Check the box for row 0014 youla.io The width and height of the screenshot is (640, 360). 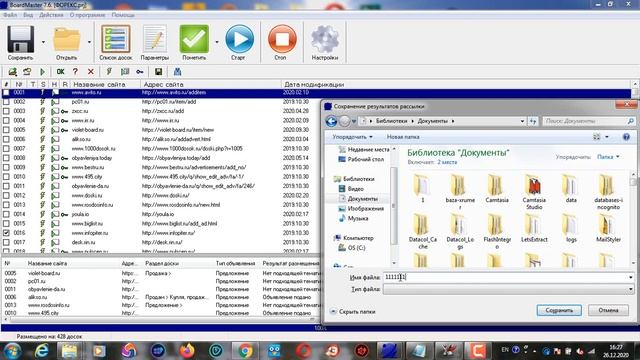point(6,215)
